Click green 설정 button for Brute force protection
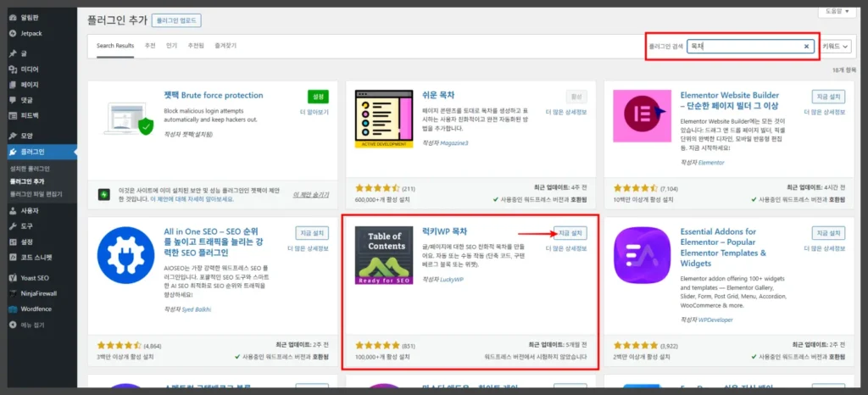Viewport: 868px width, 395px height. click(318, 97)
